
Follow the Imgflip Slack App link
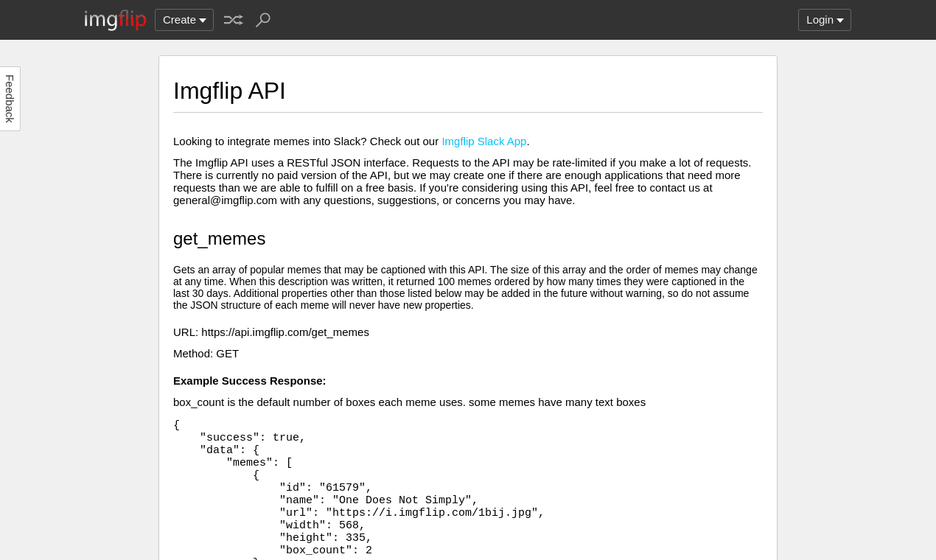point(484,141)
